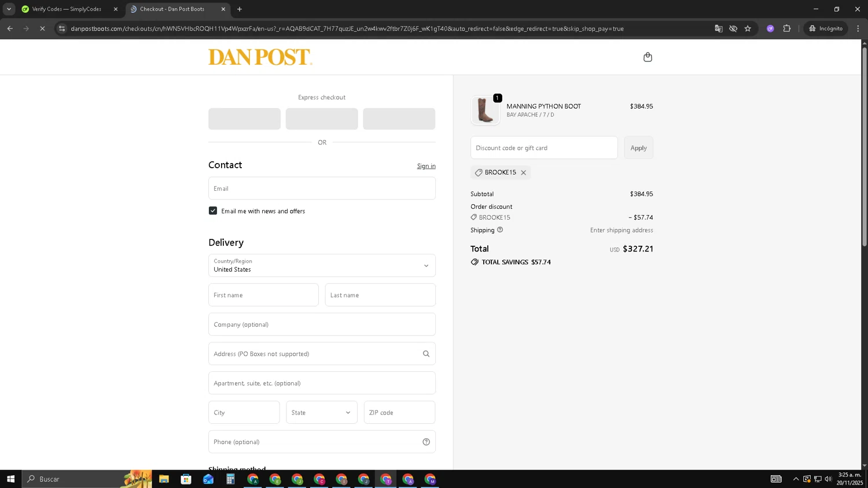Click the middle express checkout button

(x=322, y=119)
